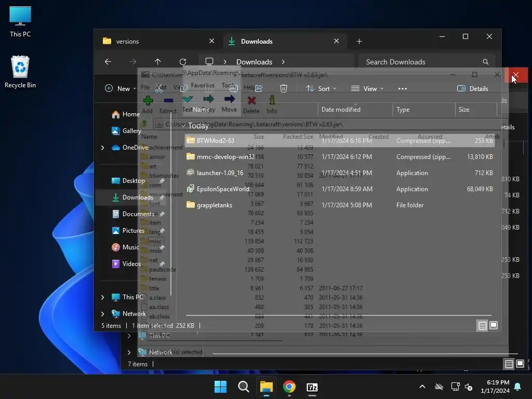Go back using the Explorer back arrow
The width and height of the screenshot is (532, 399).
pos(108,62)
